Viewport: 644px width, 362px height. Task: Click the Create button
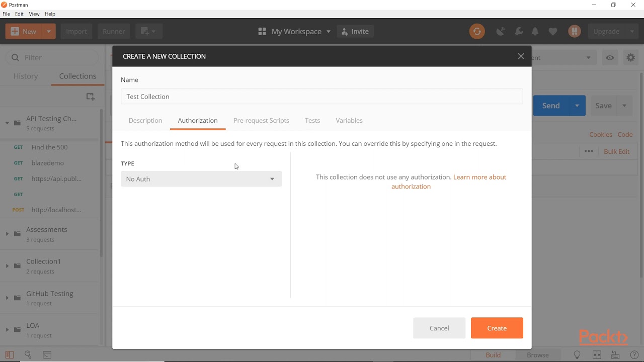pyautogui.click(x=497, y=328)
